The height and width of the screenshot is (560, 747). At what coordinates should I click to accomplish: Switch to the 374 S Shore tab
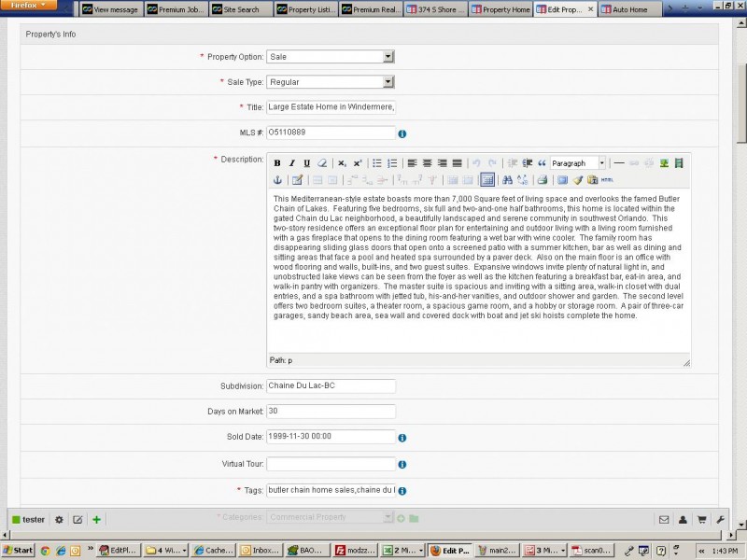436,9
